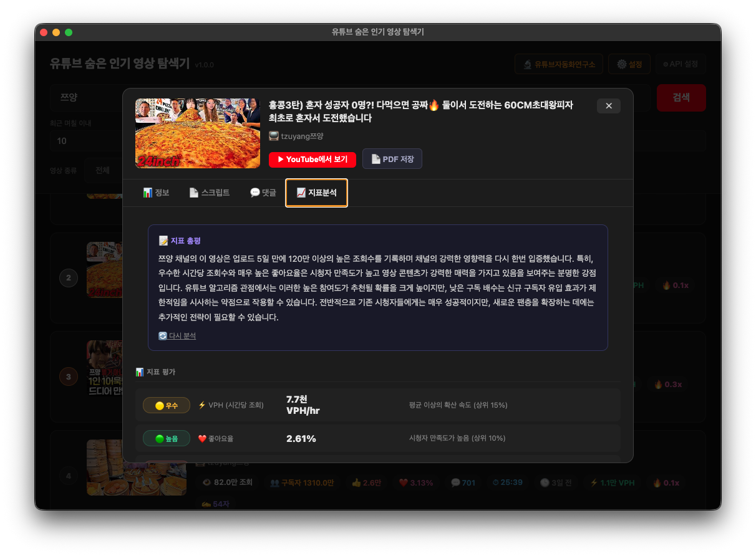Viewport: 756px width, 556px height.
Task: Select the 지표분석 tab
Action: [316, 193]
